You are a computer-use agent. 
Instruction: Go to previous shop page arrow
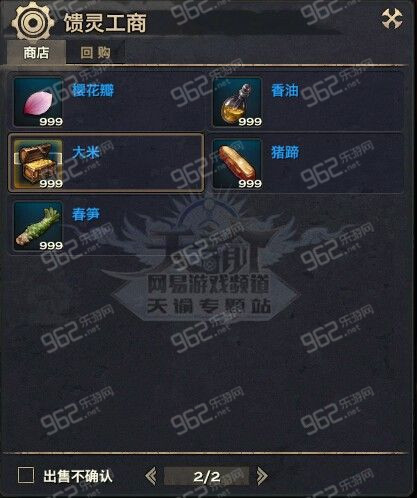click(x=151, y=476)
